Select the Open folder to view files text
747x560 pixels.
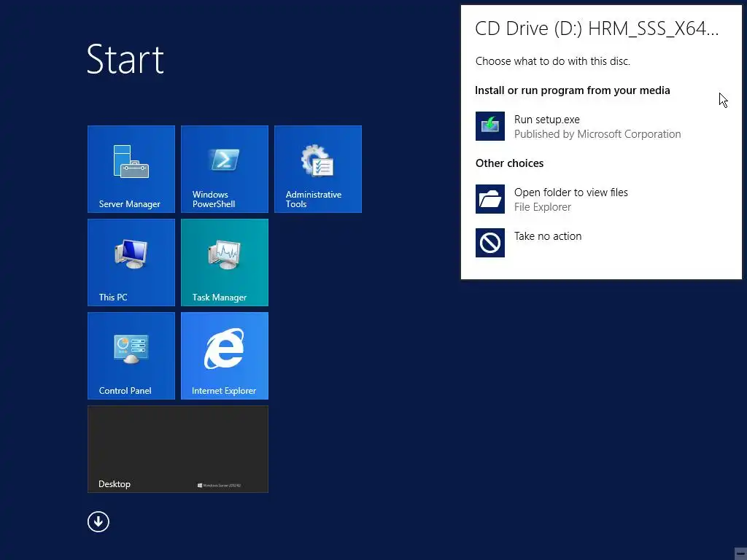[570, 192]
